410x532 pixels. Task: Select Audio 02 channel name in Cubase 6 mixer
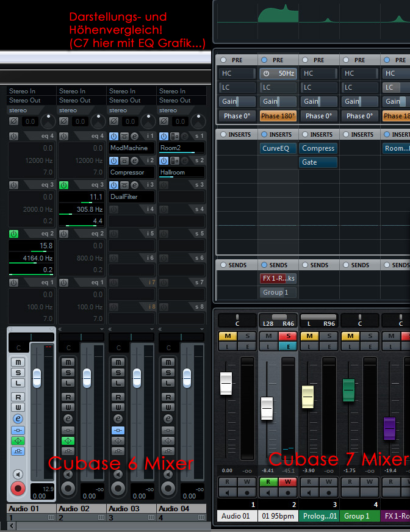(x=82, y=509)
